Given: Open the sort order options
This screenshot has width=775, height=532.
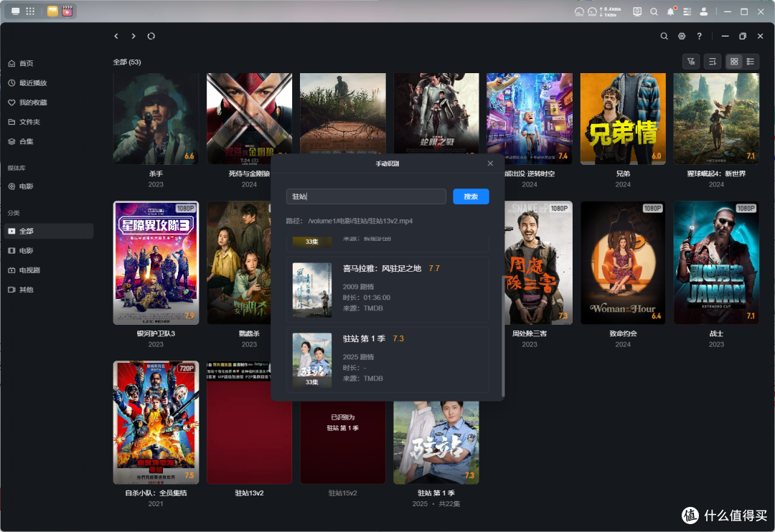Looking at the screenshot, I should coord(713,62).
